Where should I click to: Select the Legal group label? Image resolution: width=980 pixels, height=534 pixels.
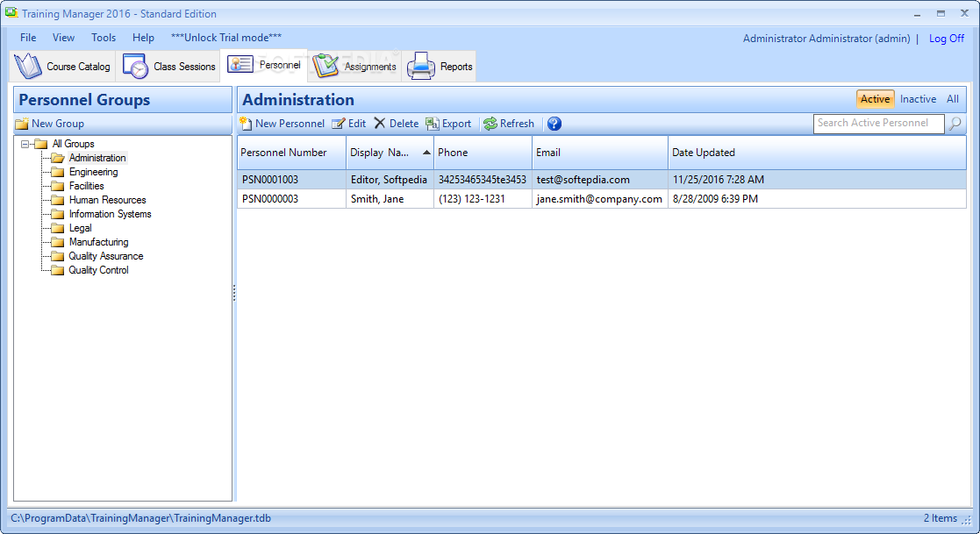pyautogui.click(x=80, y=228)
